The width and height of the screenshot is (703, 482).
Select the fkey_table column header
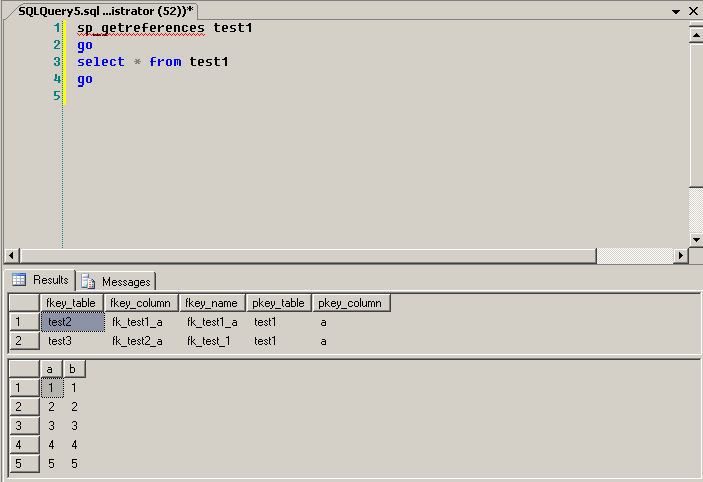coord(72,303)
